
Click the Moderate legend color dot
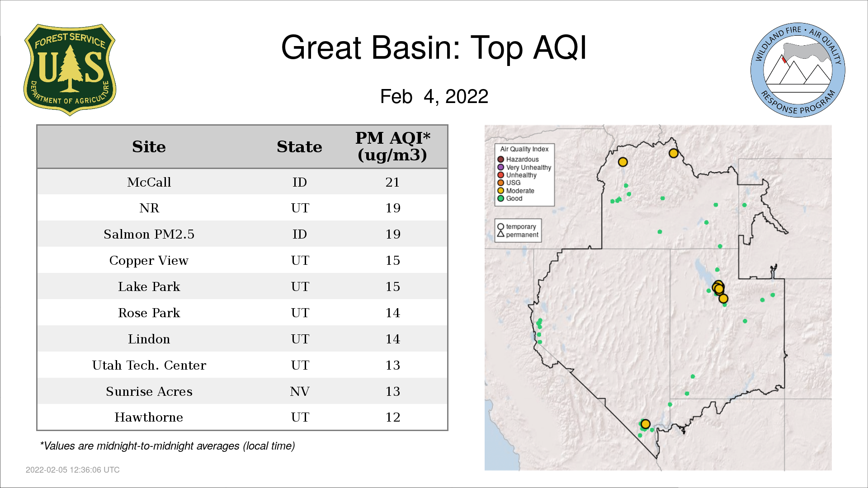point(500,191)
